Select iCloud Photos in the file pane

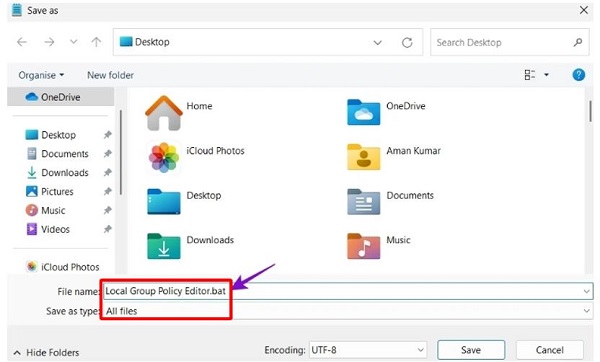196,157
